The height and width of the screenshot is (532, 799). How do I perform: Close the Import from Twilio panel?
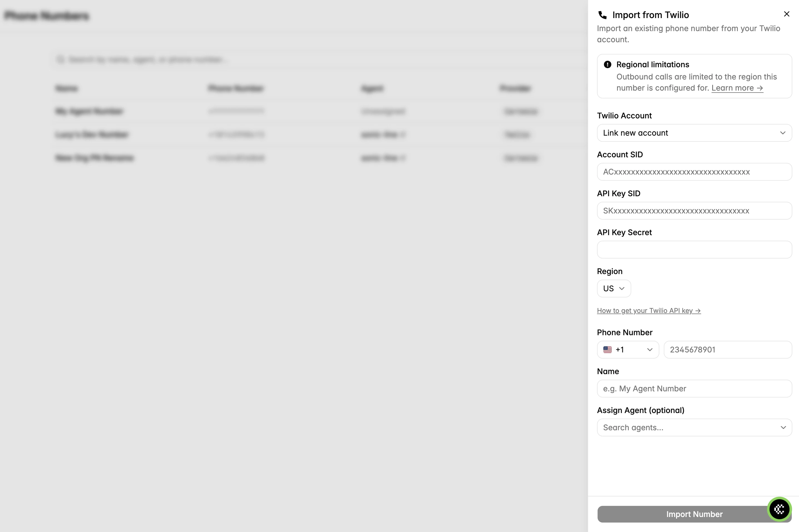786,14
